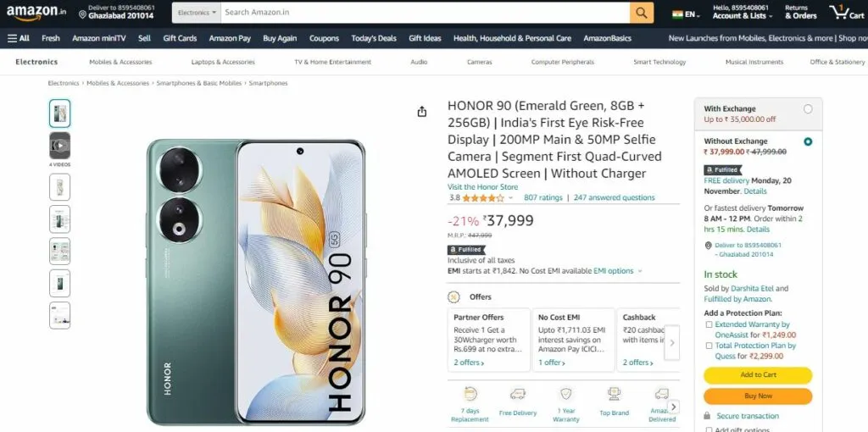Click the 1 Year Warranty shield icon
The width and height of the screenshot is (868, 432).
tap(565, 394)
